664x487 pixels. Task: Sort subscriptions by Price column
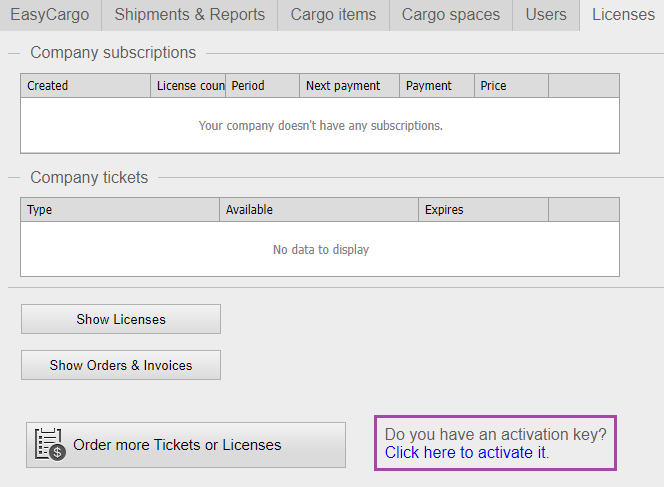point(511,86)
